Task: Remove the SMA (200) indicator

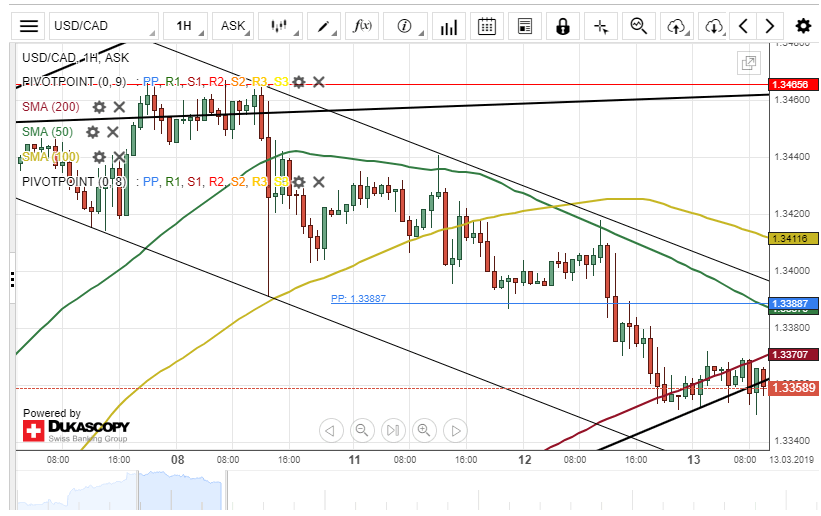Action: (119, 107)
